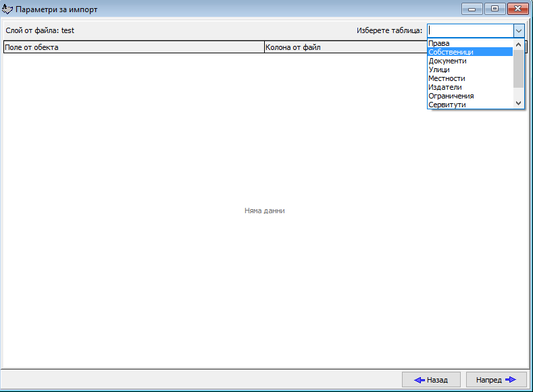Click the dropdown list scrollbar thumb
The width and height of the screenshot is (533, 392).
pyautogui.click(x=518, y=67)
